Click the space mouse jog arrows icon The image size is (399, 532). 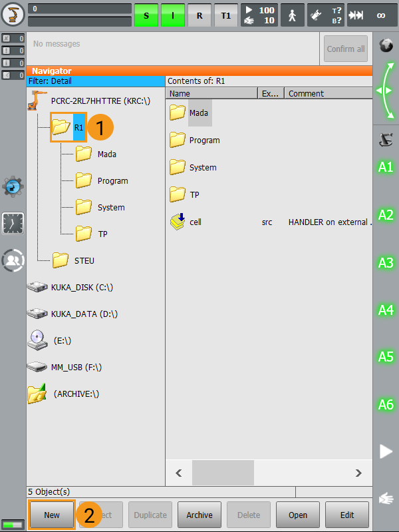tap(386, 91)
